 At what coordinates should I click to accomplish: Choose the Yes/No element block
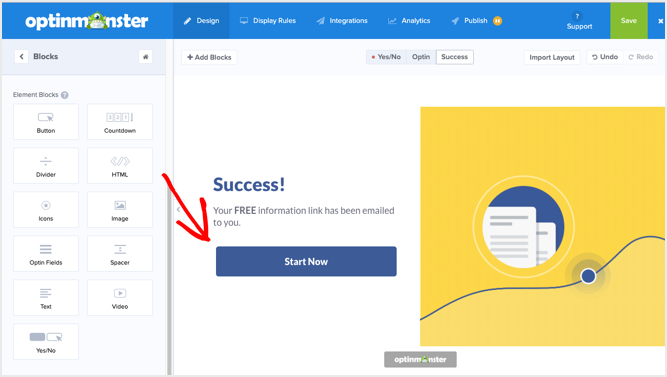click(46, 342)
